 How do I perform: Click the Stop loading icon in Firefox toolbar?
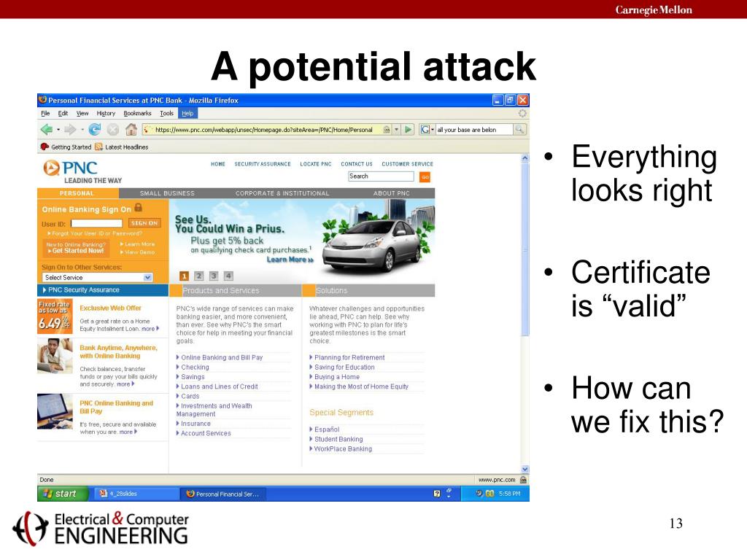[x=112, y=130]
